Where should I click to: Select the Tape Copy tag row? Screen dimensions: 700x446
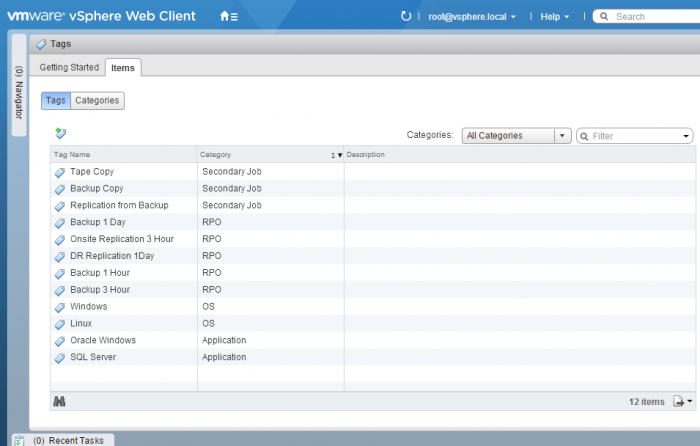[373, 171]
